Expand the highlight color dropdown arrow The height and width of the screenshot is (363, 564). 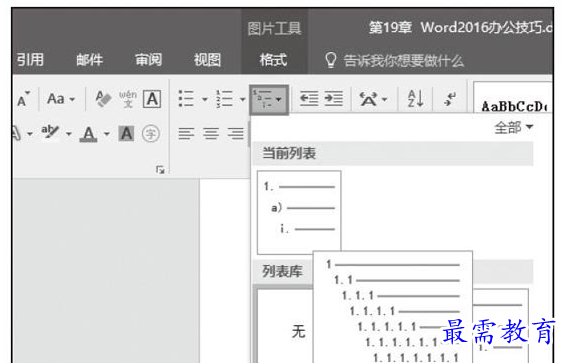point(68,134)
